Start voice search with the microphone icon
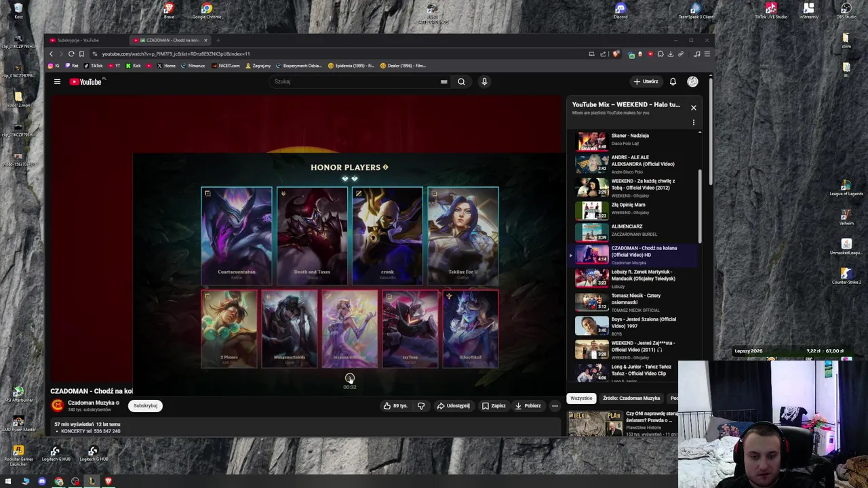 484,81
